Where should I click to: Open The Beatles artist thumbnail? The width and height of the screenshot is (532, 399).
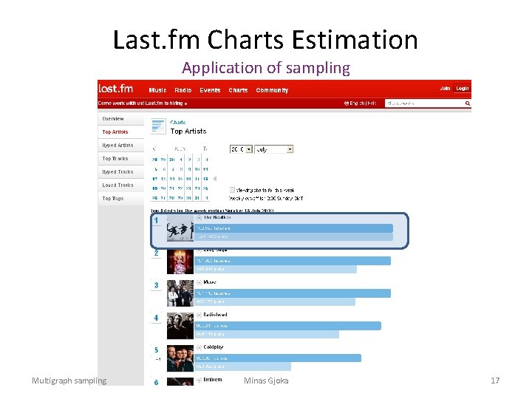pyautogui.click(x=180, y=228)
